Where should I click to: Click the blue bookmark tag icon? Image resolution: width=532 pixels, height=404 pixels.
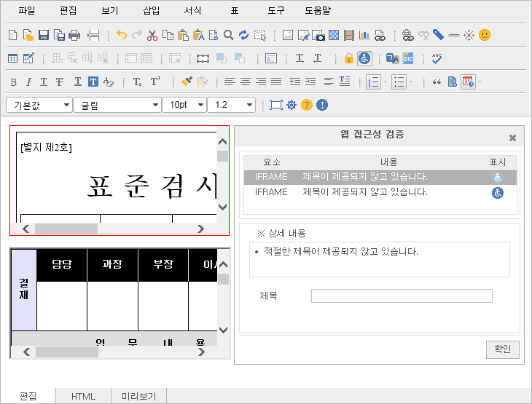coord(439,35)
